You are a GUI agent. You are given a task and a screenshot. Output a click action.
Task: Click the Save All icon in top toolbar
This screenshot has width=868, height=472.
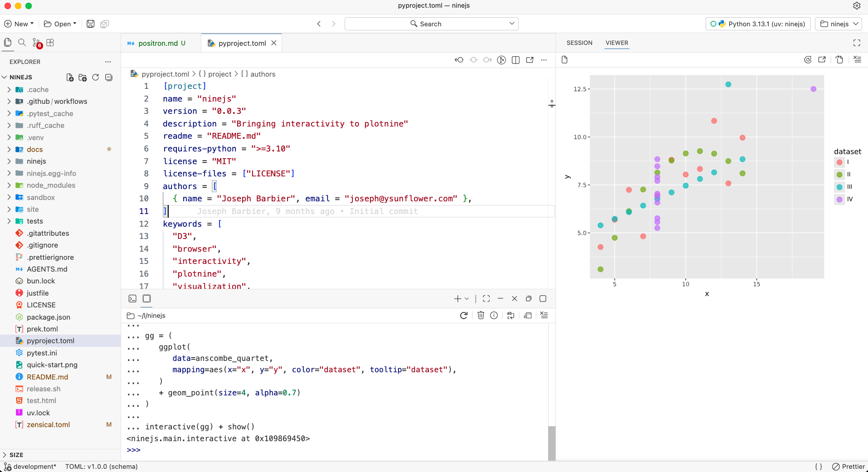pos(105,24)
